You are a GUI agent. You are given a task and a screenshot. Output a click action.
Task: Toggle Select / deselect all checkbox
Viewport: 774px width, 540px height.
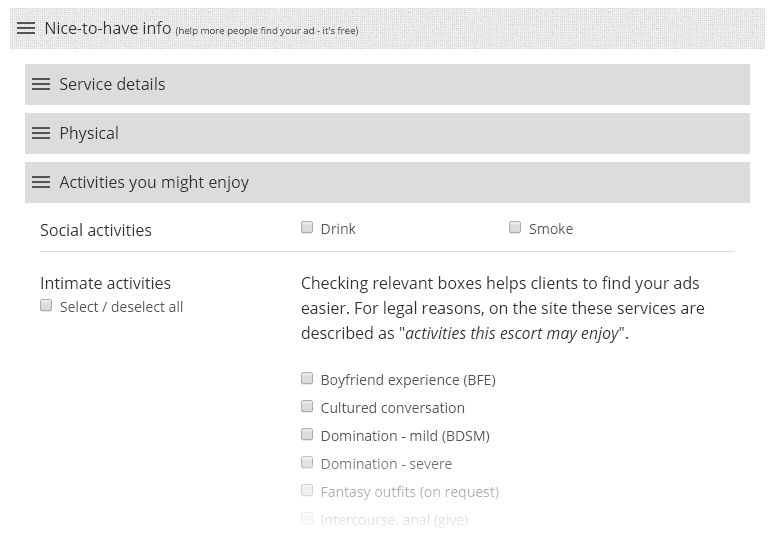[x=46, y=306]
